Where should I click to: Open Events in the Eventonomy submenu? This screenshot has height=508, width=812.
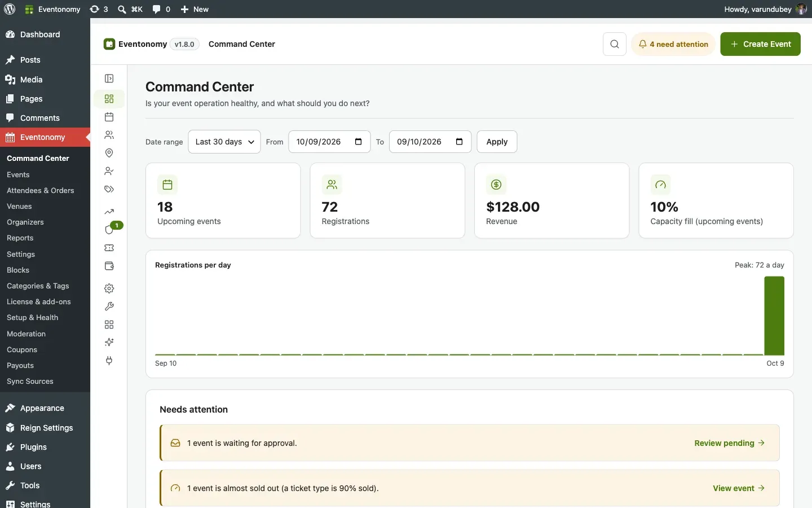coord(18,175)
